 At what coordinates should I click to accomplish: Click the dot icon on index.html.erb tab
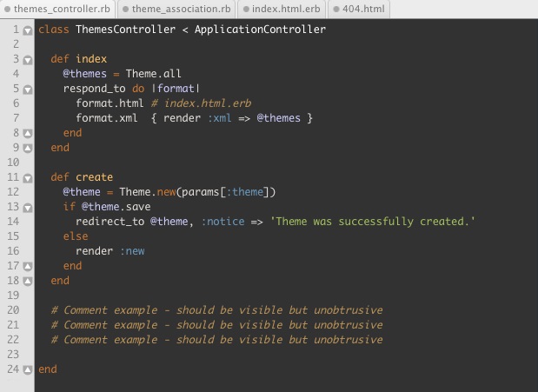[x=246, y=10]
